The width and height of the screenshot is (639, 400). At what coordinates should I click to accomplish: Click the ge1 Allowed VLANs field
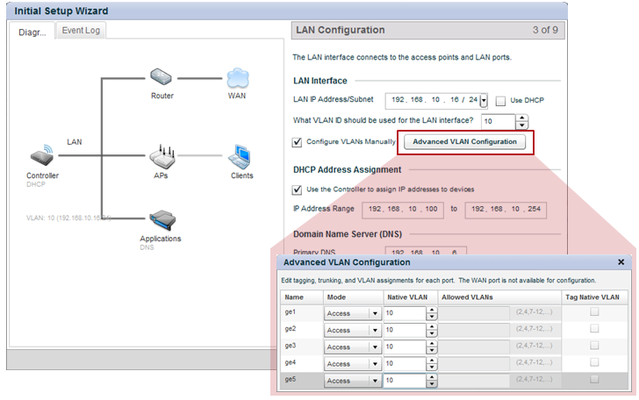coord(474,313)
